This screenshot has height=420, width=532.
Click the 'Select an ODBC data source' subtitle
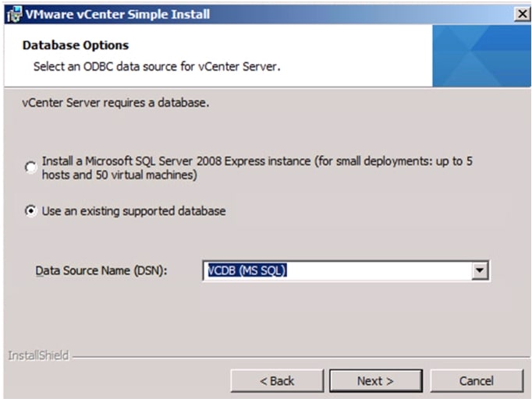pyautogui.click(x=156, y=66)
